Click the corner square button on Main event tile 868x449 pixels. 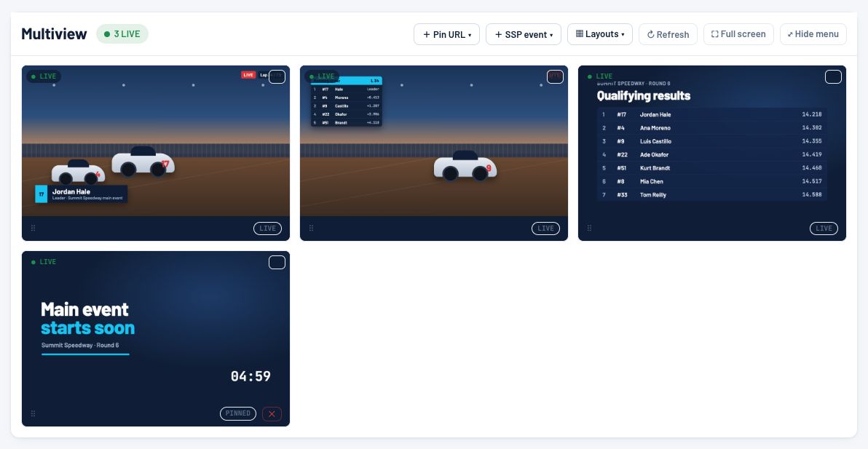(277, 263)
